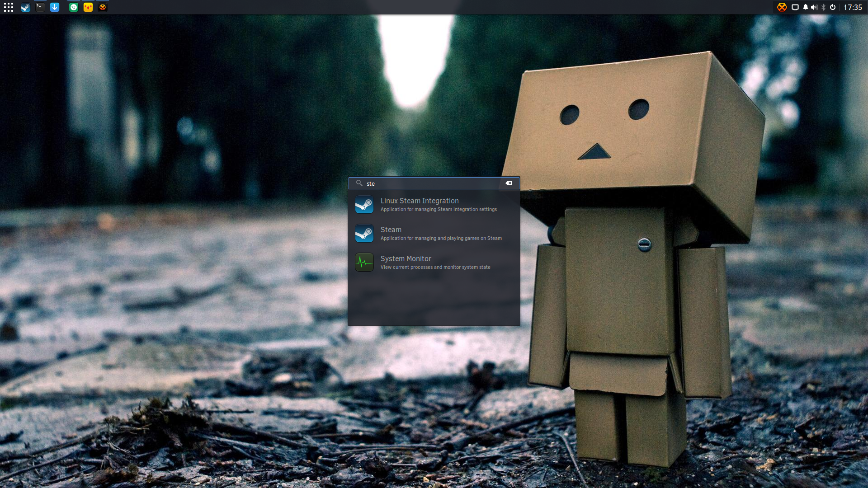Click the System Monitor app icon
This screenshot has height=488, width=868.
[364, 262]
